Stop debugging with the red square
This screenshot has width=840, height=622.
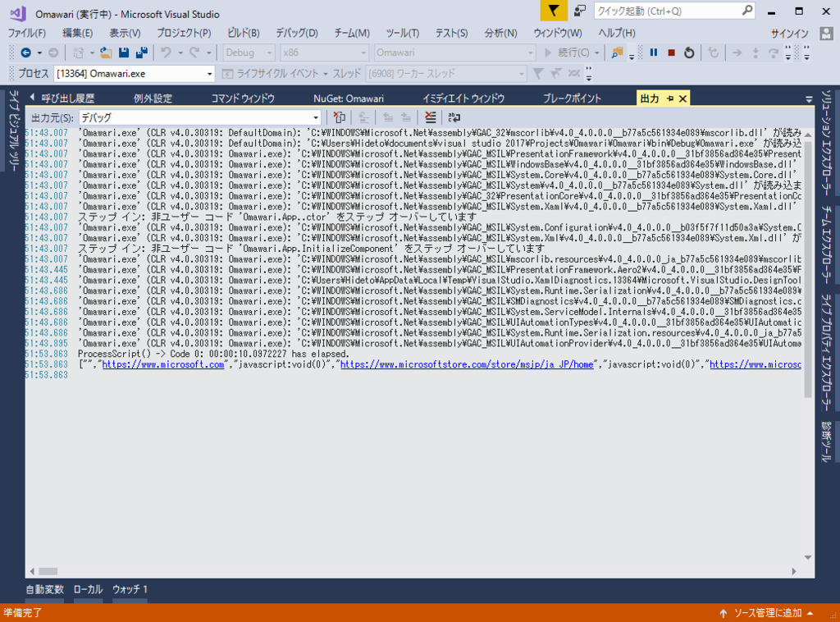(x=671, y=53)
